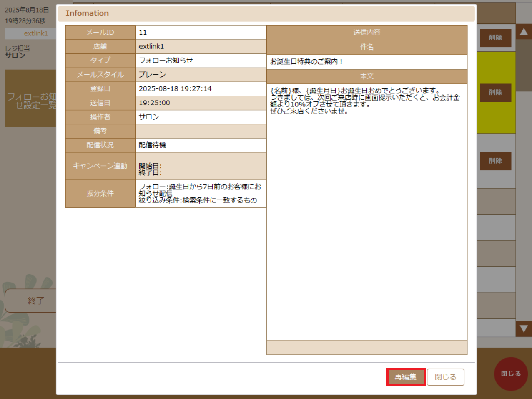This screenshot has width=532, height=399.
Task: Select the extlink1 store tab
Action: click(x=30, y=34)
